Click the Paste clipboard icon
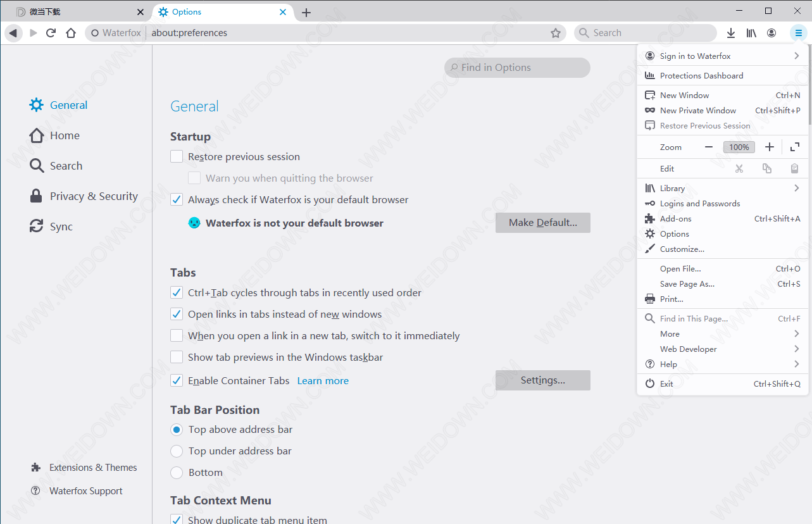Image resolution: width=812 pixels, height=524 pixels. tap(794, 168)
